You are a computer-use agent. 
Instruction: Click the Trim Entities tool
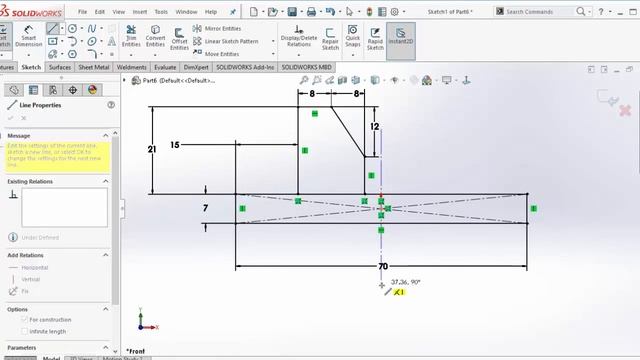(x=131, y=36)
